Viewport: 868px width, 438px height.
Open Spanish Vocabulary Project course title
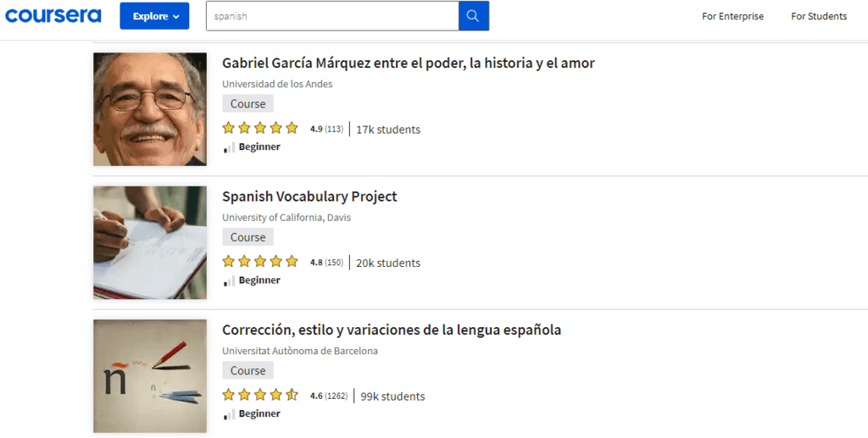pos(309,197)
